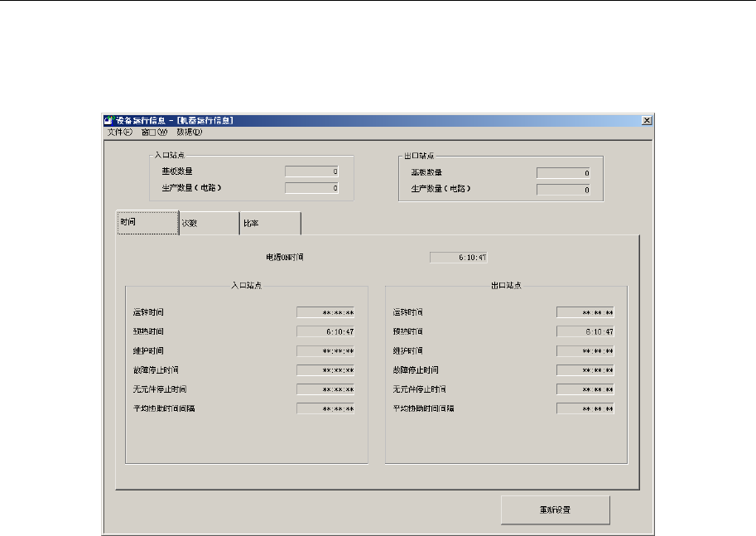This screenshot has height=536, width=756.
Task: Select the 入口站点 生产数量(电路) field
Action: coord(312,188)
